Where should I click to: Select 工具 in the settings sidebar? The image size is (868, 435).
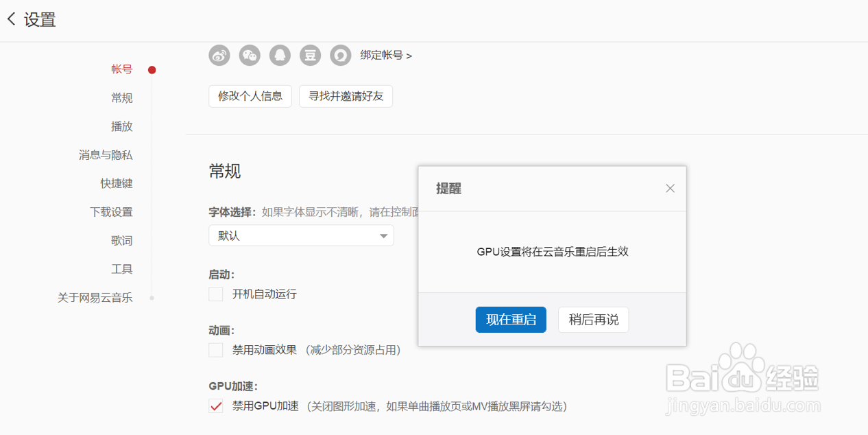122,269
